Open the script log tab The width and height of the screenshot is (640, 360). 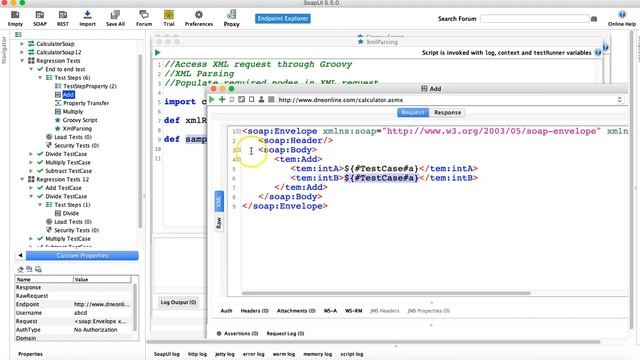coord(351,354)
